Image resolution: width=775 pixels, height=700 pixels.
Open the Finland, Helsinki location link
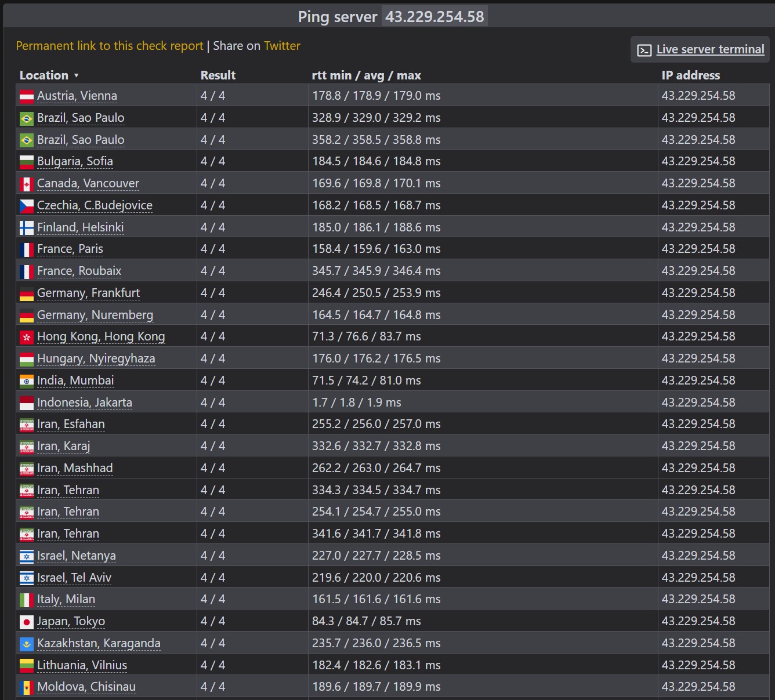click(80, 227)
